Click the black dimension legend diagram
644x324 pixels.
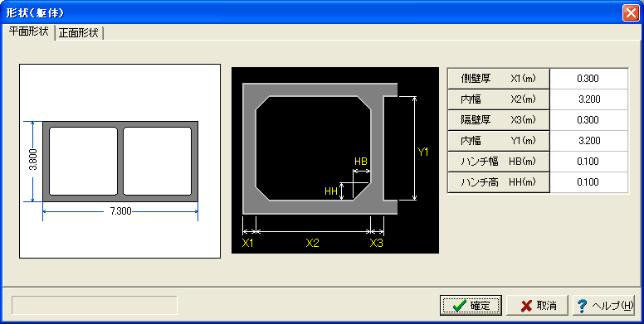click(x=335, y=161)
